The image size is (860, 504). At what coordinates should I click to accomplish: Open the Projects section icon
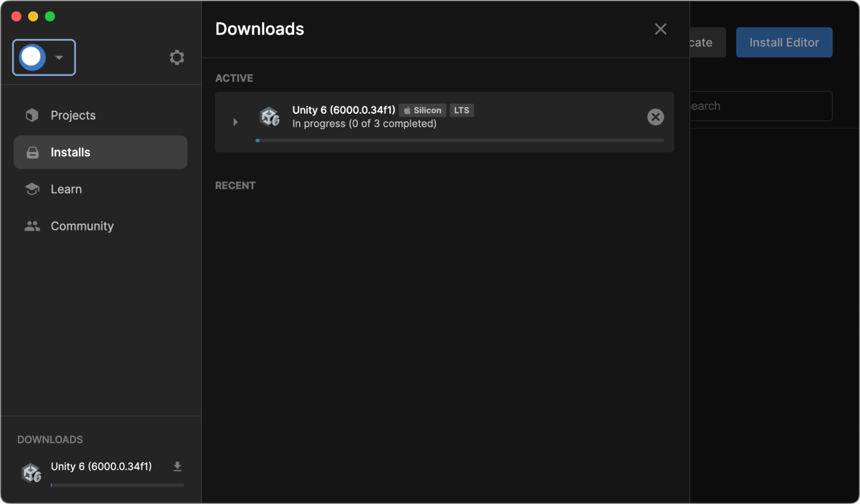(x=32, y=115)
